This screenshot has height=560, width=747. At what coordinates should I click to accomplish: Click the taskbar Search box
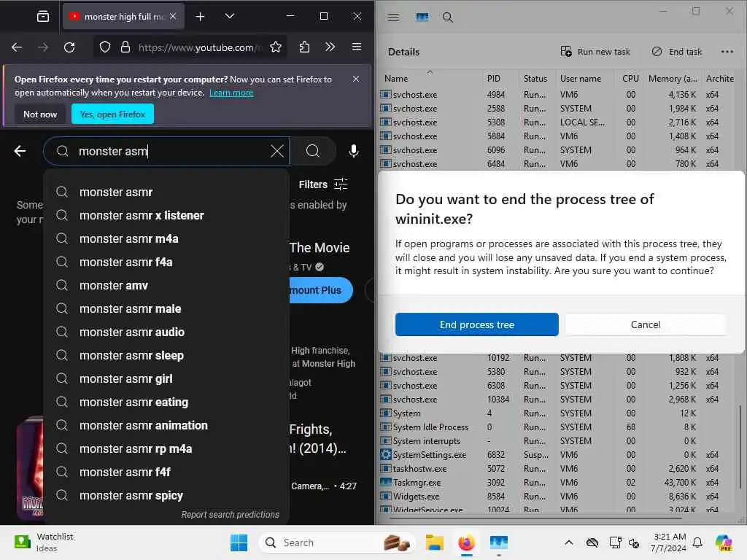point(337,542)
